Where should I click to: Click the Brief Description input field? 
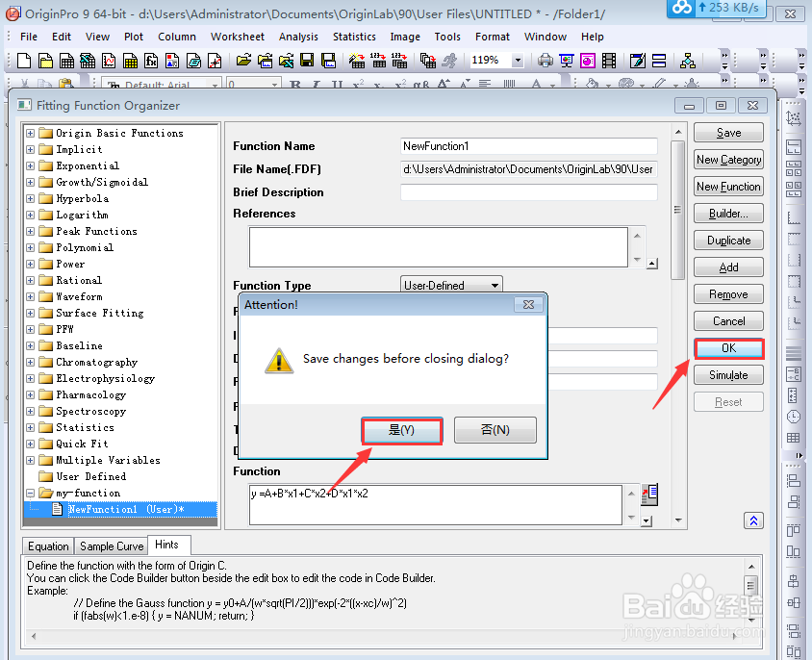pyautogui.click(x=529, y=192)
